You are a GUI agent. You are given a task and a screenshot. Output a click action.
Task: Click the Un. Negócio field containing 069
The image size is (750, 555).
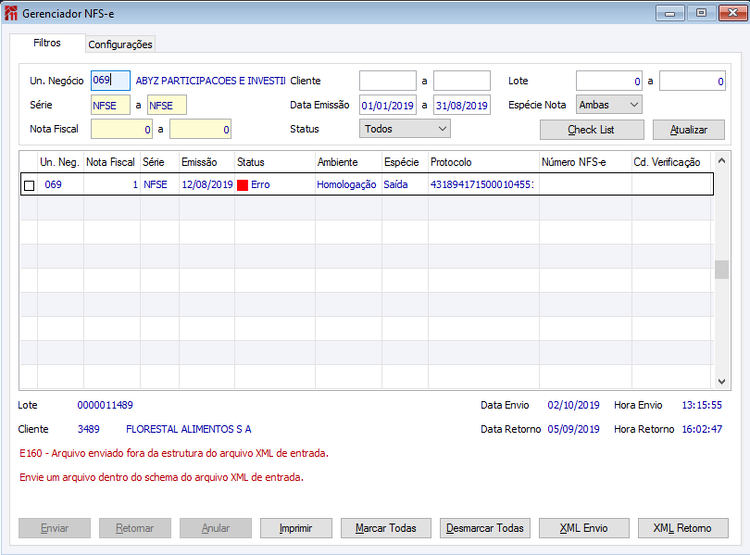(x=110, y=80)
